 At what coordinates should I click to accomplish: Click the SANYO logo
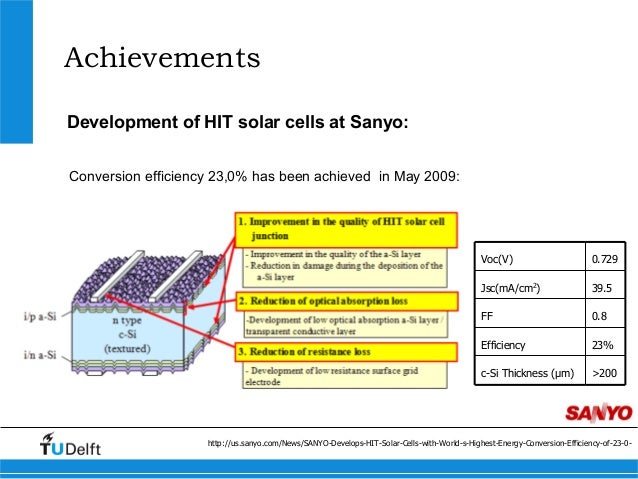[599, 413]
